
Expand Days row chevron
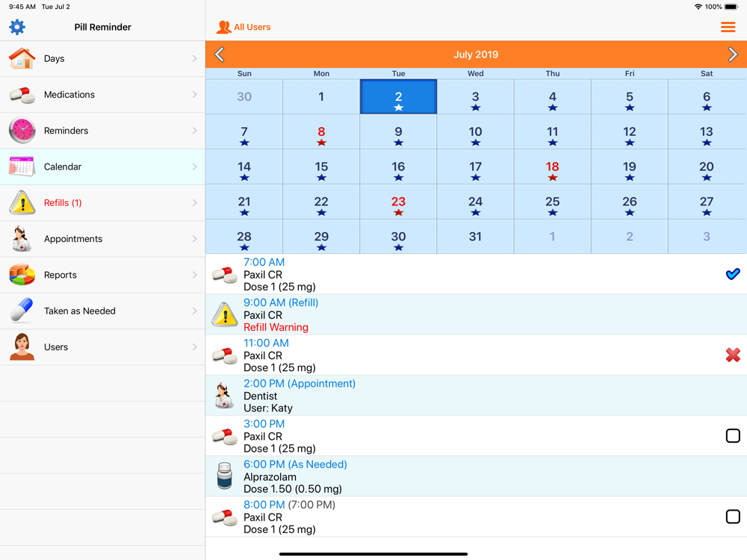[194, 58]
